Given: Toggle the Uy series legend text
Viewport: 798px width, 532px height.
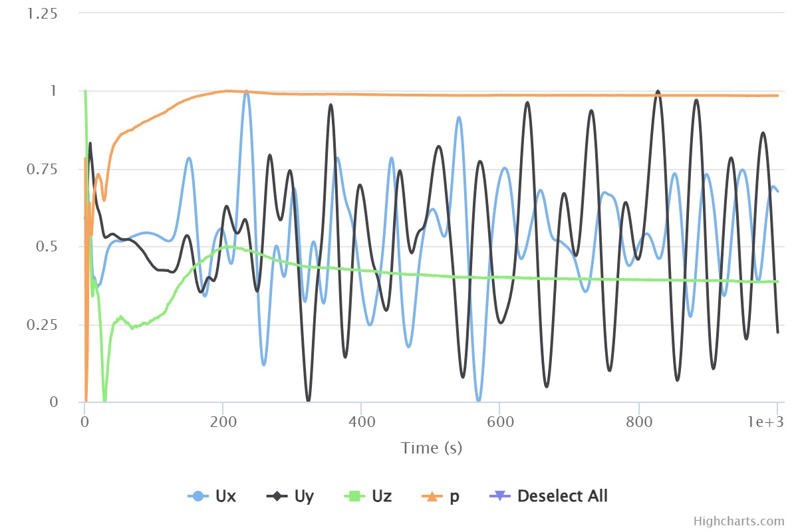Looking at the screenshot, I should pos(303,496).
